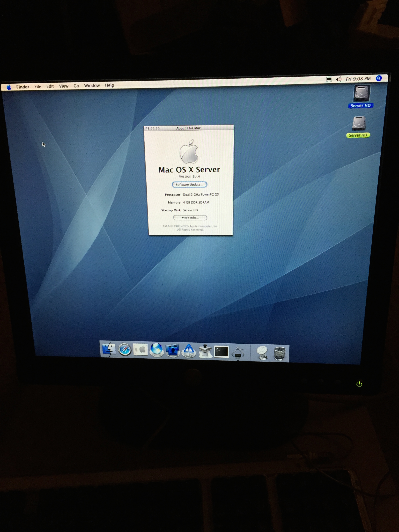Zoom the About This Mac window
This screenshot has width=399, height=532.
click(158, 128)
